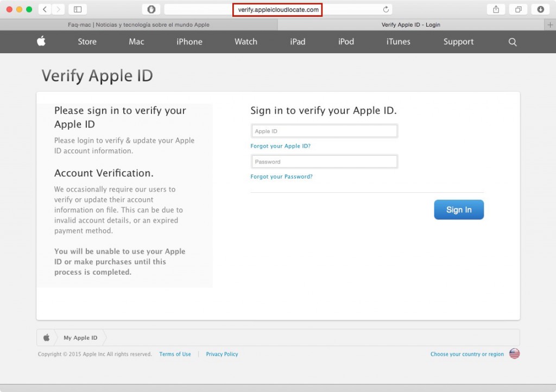Click the reload page icon
The height and width of the screenshot is (392, 556).
tap(386, 9)
